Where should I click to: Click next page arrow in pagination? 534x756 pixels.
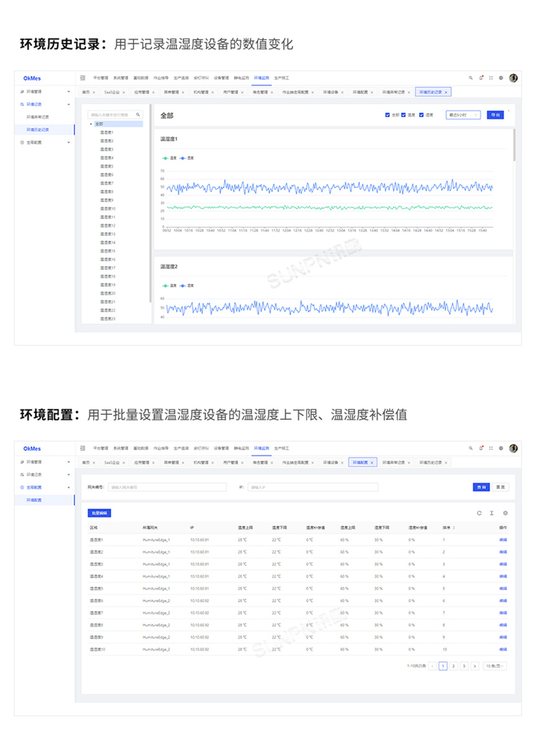[475, 666]
